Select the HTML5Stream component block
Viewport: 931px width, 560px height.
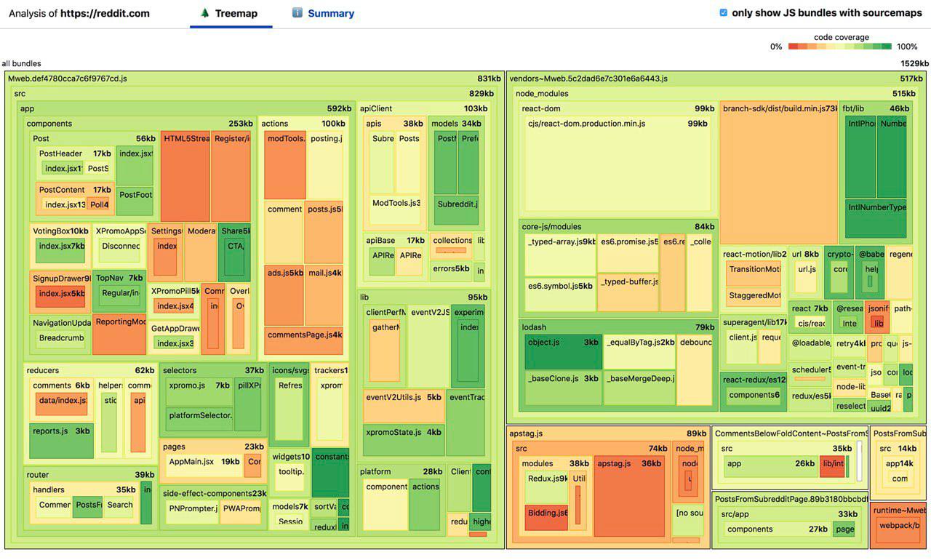pos(185,177)
